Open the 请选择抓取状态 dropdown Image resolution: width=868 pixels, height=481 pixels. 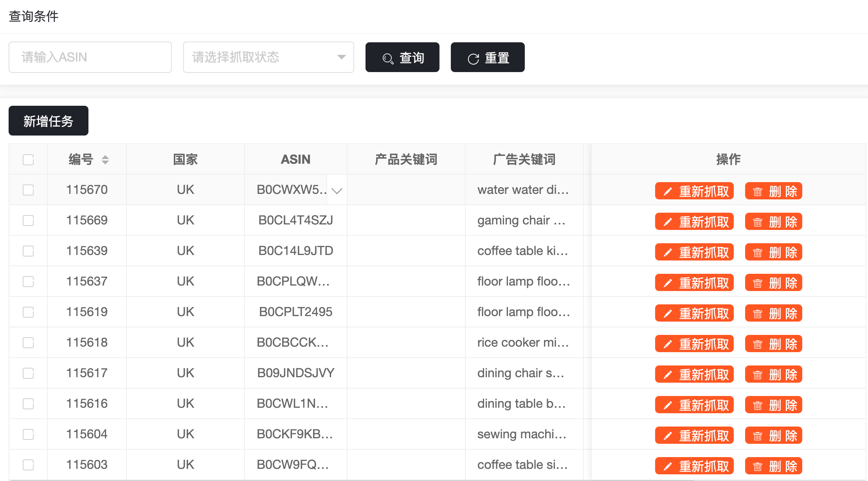(x=268, y=57)
